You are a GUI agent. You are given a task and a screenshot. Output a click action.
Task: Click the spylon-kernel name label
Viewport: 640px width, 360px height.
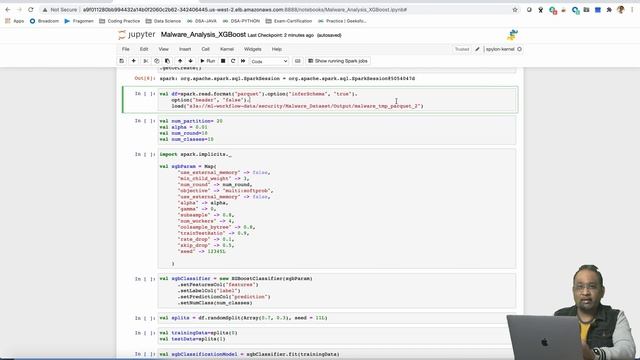[x=500, y=49]
